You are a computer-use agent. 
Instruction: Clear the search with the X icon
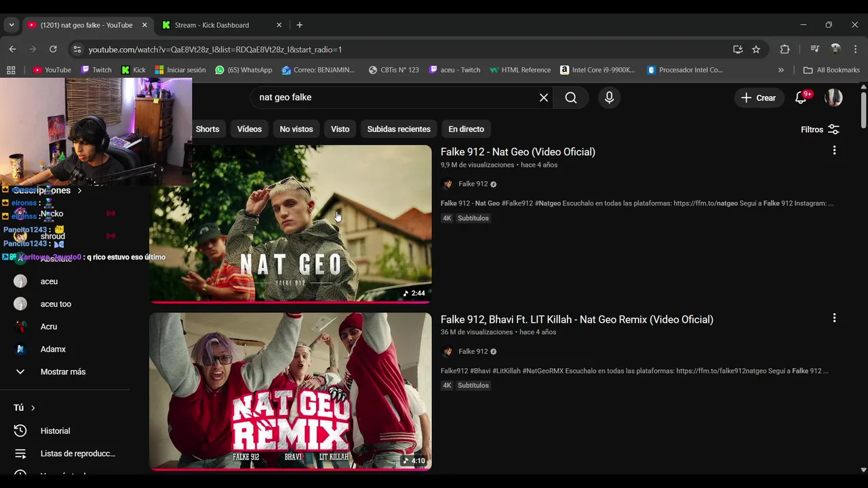pos(544,98)
